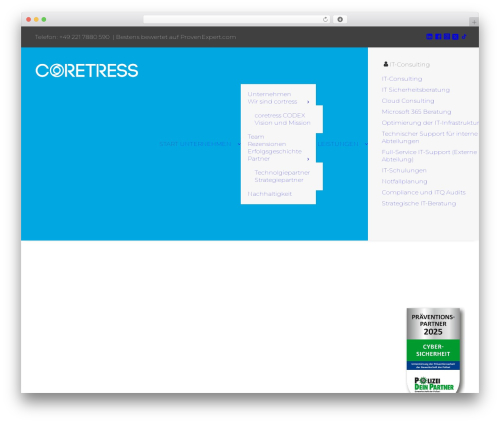
Task: Click the phone number in top bar
Action: point(85,37)
